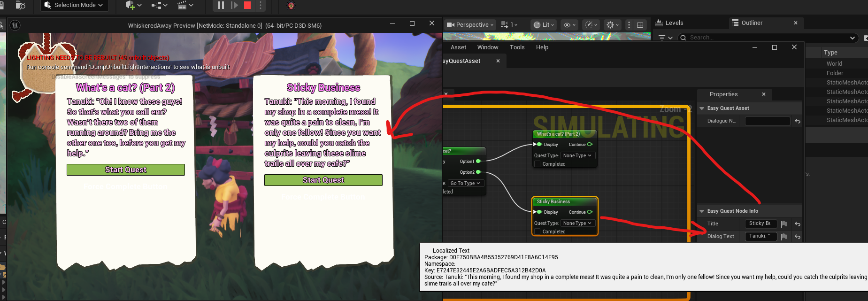This screenshot has width=868, height=301.
Task: Open the Blueprints node-graph dropdown
Action: pos(160,5)
